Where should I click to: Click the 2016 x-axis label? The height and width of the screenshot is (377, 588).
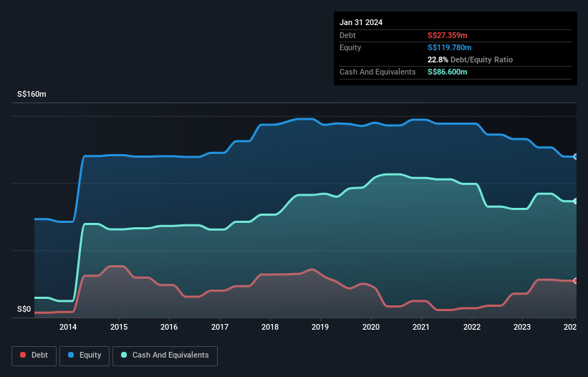tap(169, 327)
